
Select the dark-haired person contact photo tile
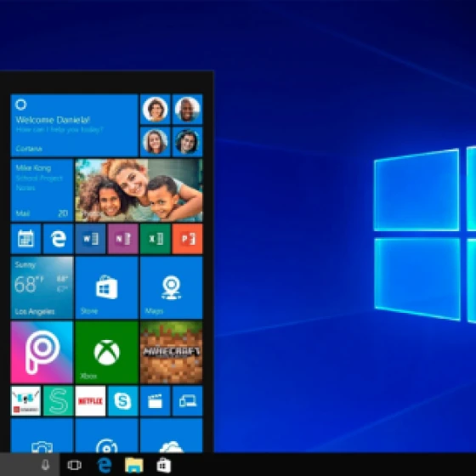(x=187, y=142)
